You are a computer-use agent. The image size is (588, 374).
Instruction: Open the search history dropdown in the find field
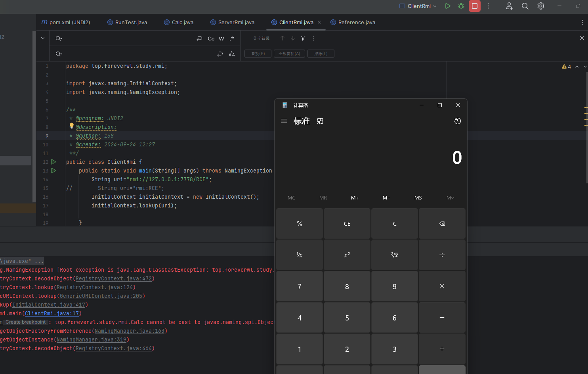(x=59, y=38)
